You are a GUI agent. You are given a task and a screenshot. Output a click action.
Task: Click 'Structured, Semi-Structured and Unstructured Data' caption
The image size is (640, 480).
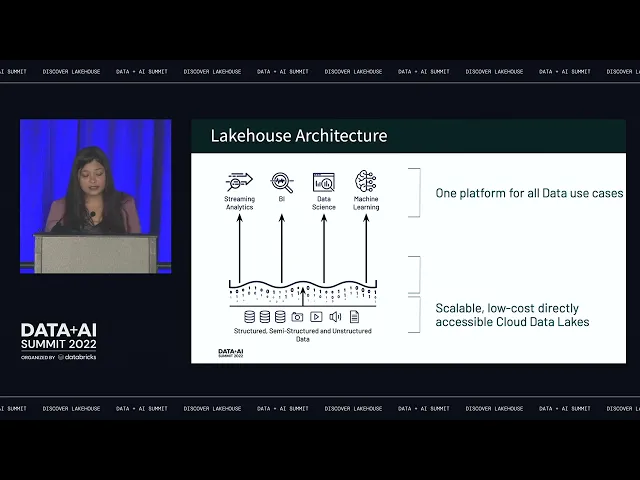click(x=302, y=335)
